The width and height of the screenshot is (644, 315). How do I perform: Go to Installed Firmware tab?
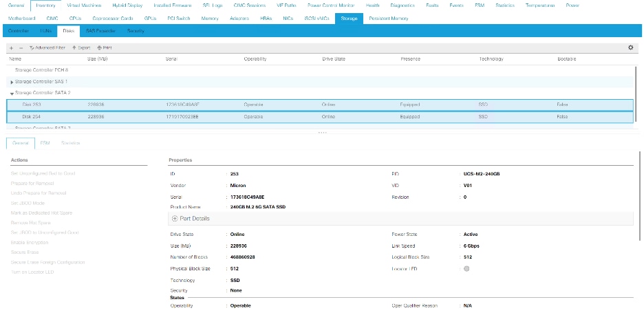click(173, 6)
